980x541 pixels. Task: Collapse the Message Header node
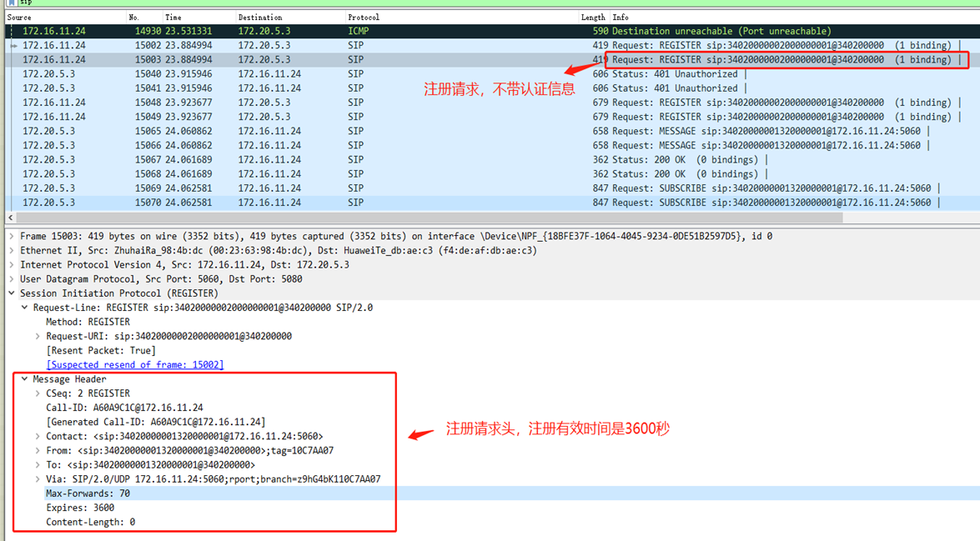click(24, 378)
